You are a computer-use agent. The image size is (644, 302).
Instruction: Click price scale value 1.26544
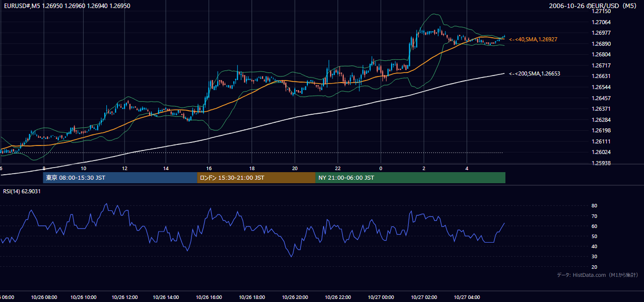[602, 87]
